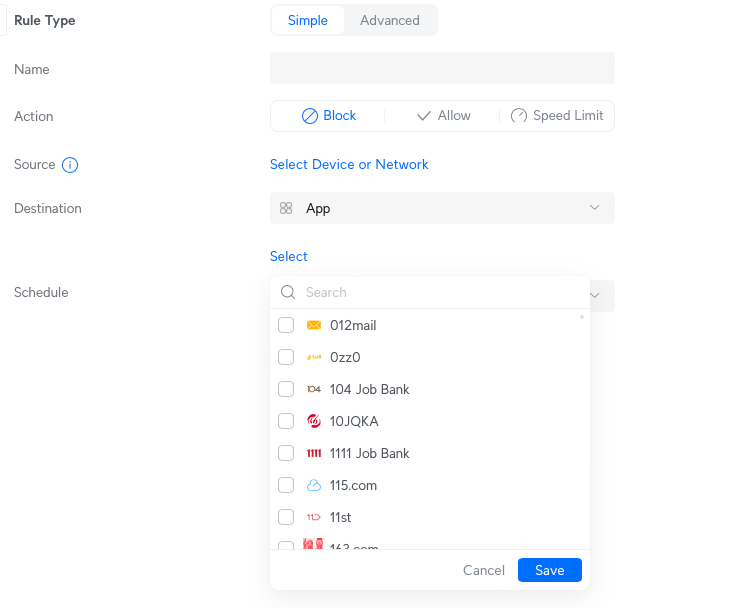Choose the Speed Limit action
The image size is (754, 608).
pos(557,116)
